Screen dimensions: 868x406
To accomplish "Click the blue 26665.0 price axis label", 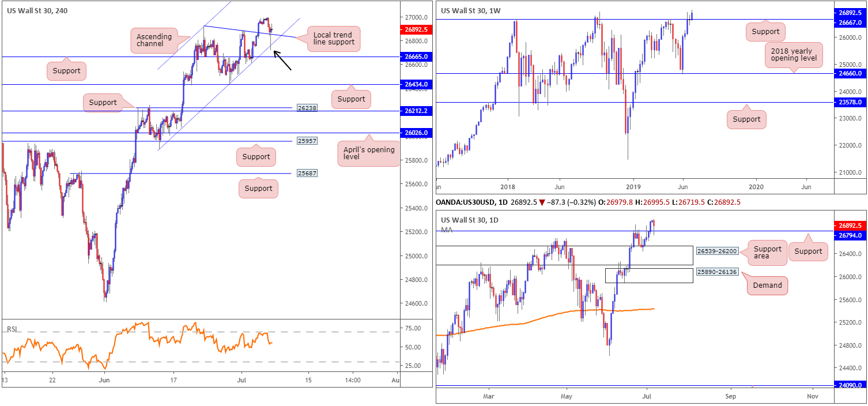I will pos(416,57).
